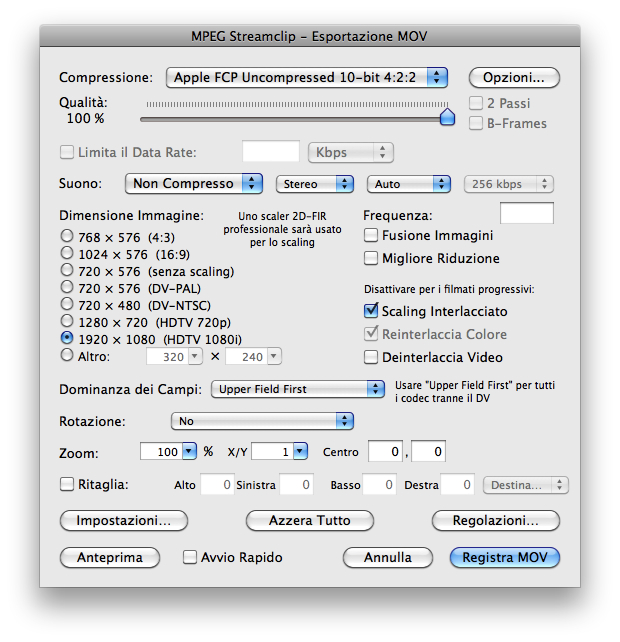
Task: Toggle Reinterlaccia Colore checkbox
Action: (x=371, y=334)
